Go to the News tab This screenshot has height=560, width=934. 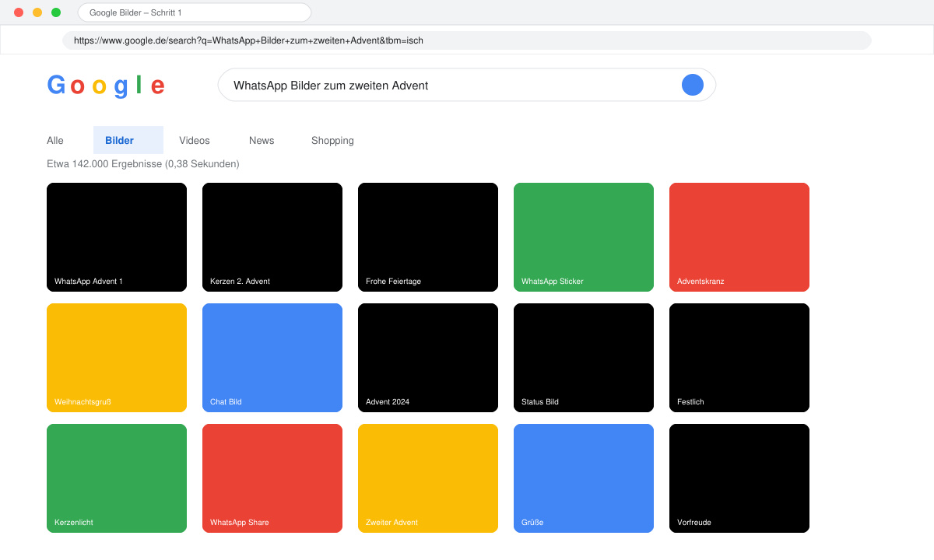pyautogui.click(x=262, y=141)
